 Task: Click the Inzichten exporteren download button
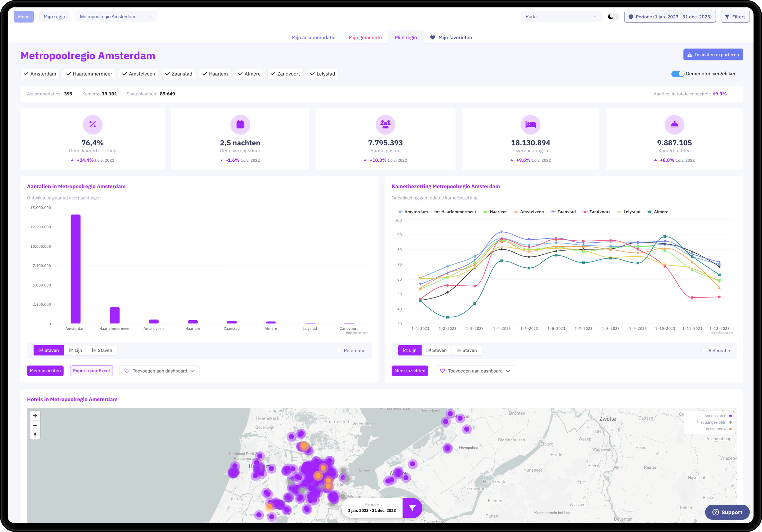(x=713, y=55)
